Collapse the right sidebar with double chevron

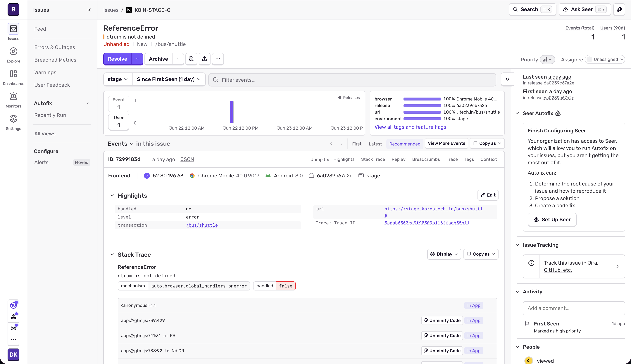(x=507, y=79)
